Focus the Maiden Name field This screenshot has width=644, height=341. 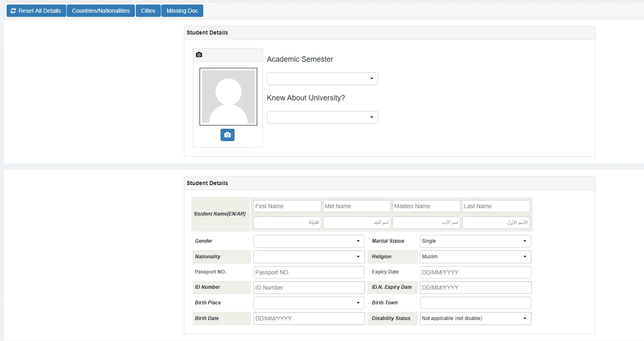426,206
